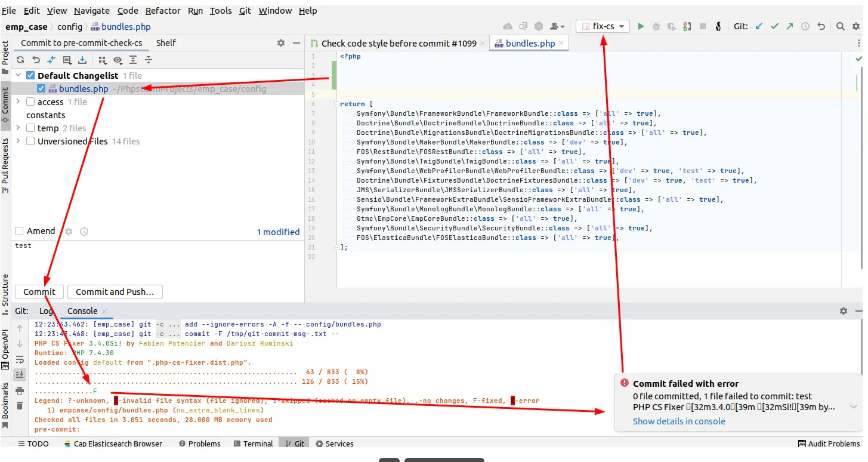Click the Git Rollback undo arrow in the main toolbar
The width and height of the screenshot is (868, 462).
821,26
